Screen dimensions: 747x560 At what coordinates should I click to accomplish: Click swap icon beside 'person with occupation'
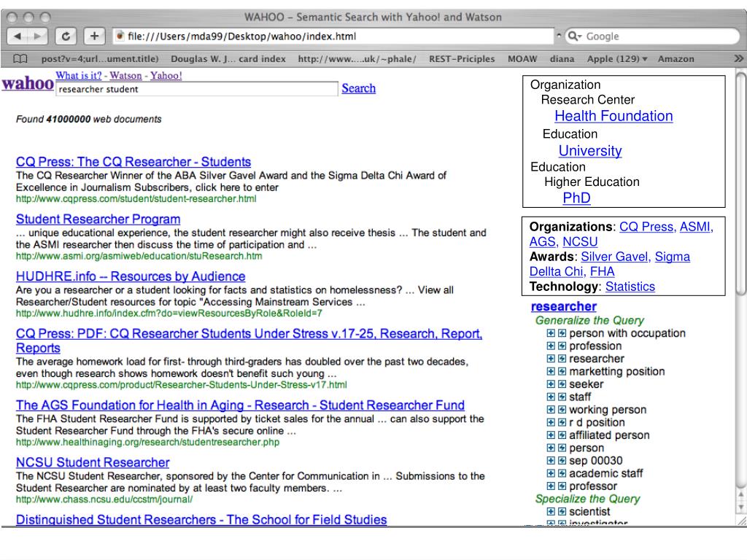click(562, 332)
